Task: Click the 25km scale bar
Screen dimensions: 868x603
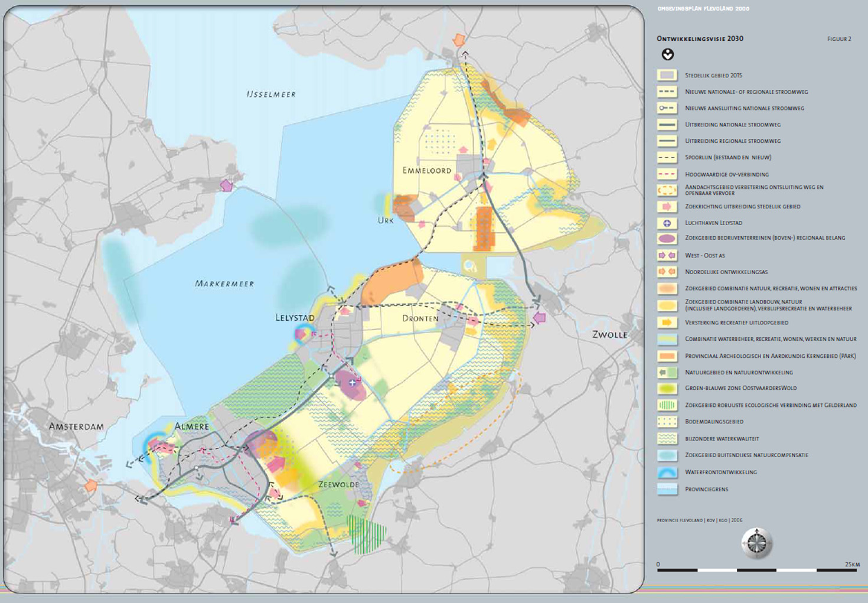Action: click(x=757, y=570)
